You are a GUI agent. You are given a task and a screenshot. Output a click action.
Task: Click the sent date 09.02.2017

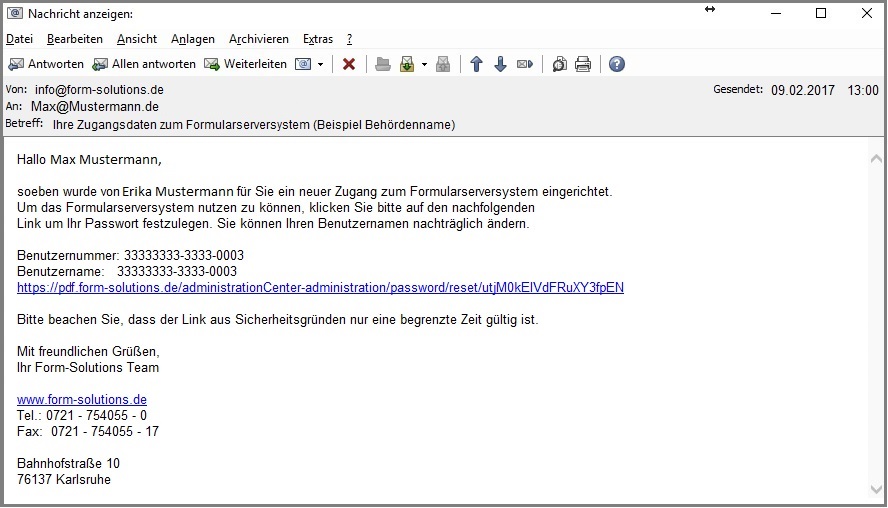(802, 90)
